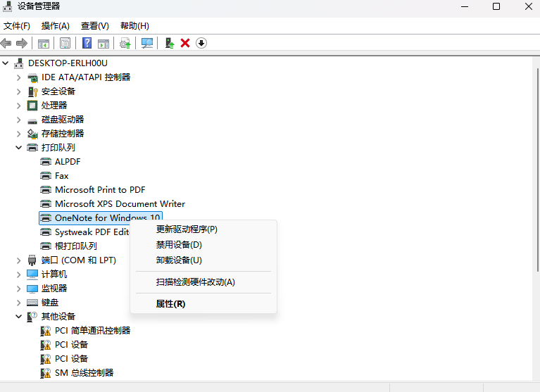540x392 pixels.
Task: Click the IDE ATA/ATAPI 控制器 icon
Action: click(x=32, y=77)
